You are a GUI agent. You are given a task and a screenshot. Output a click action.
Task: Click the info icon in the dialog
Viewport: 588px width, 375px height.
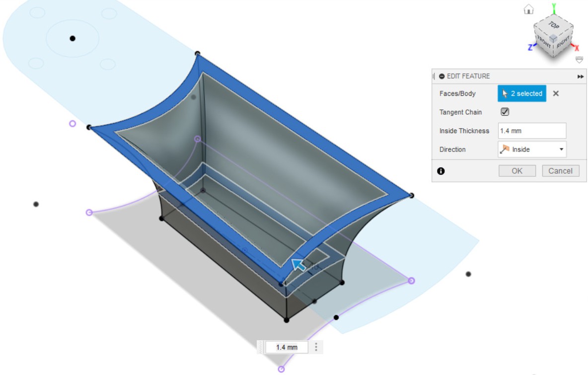[441, 171]
